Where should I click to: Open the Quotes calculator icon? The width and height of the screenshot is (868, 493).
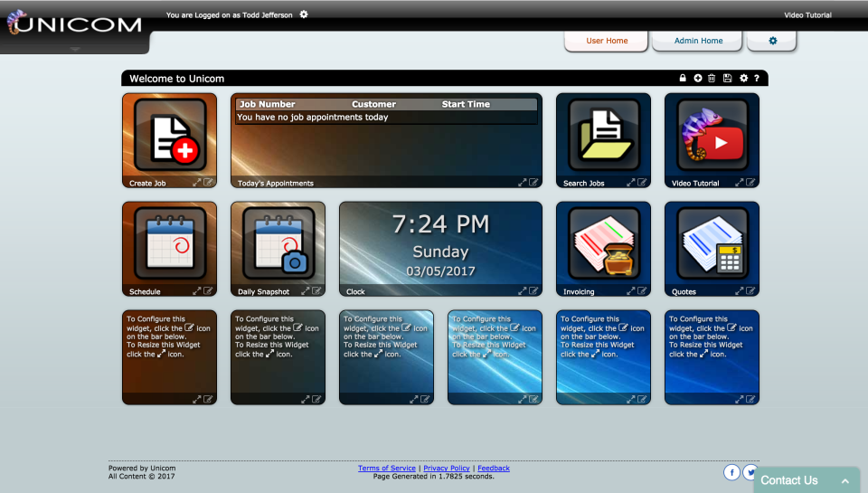(712, 243)
